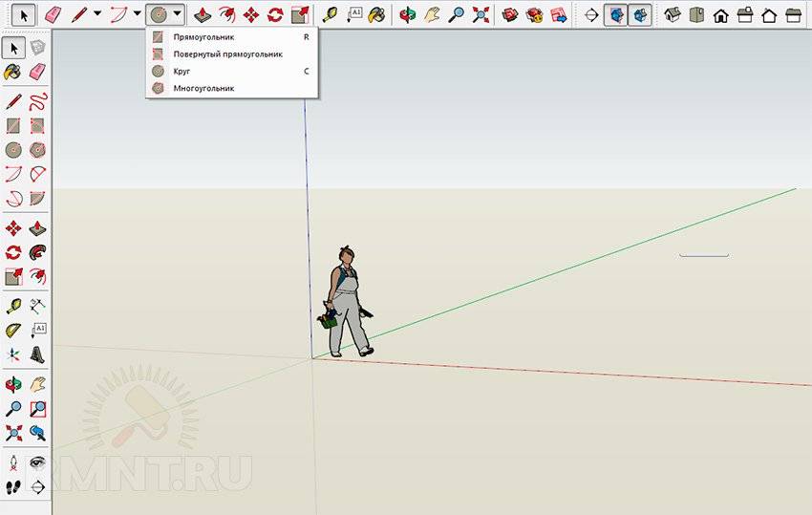
Task: Choose "Прямоугольник" from the shapes menu
Action: click(x=203, y=36)
